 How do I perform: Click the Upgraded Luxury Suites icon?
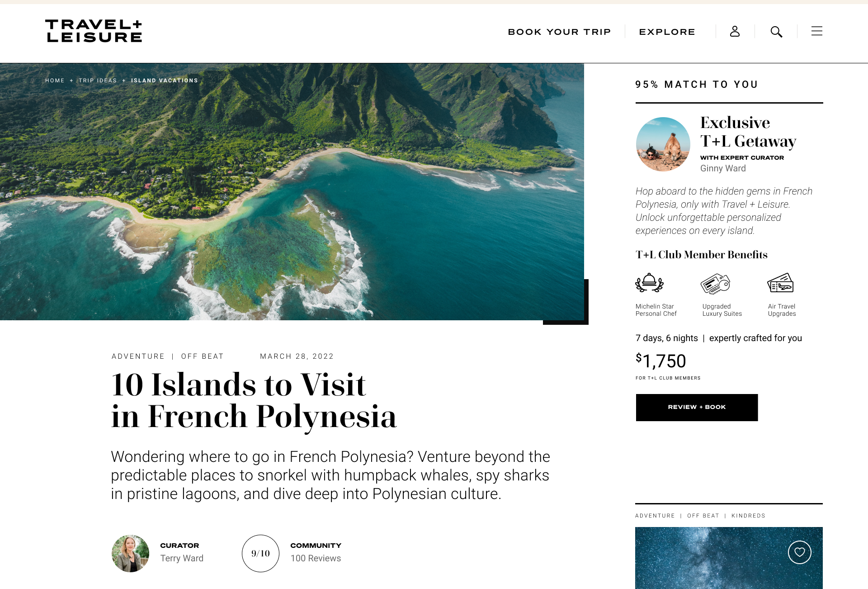tap(715, 284)
